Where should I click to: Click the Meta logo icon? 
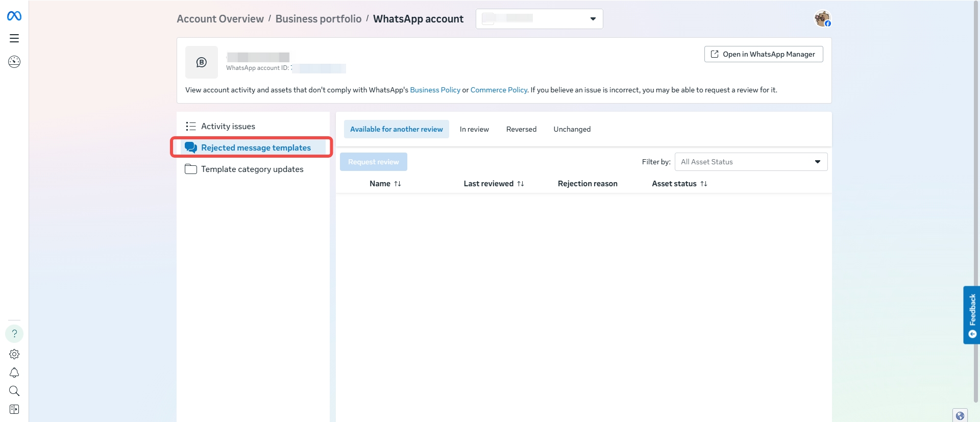[14, 16]
